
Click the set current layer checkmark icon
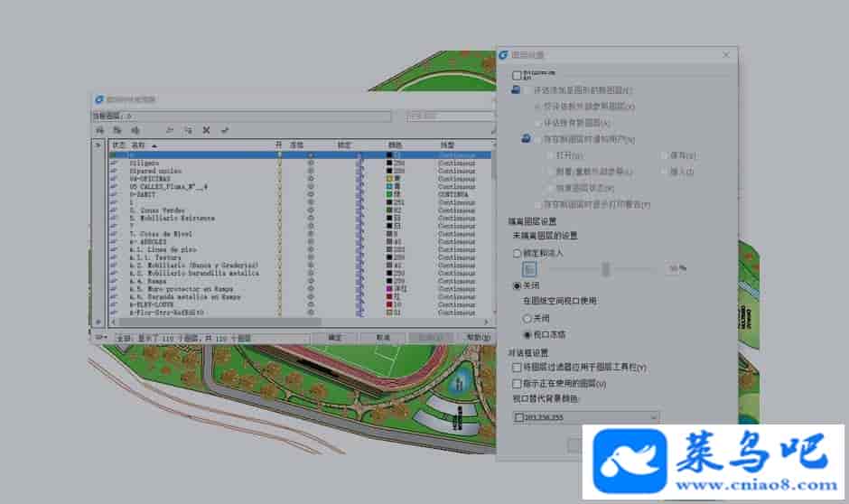pos(225,130)
